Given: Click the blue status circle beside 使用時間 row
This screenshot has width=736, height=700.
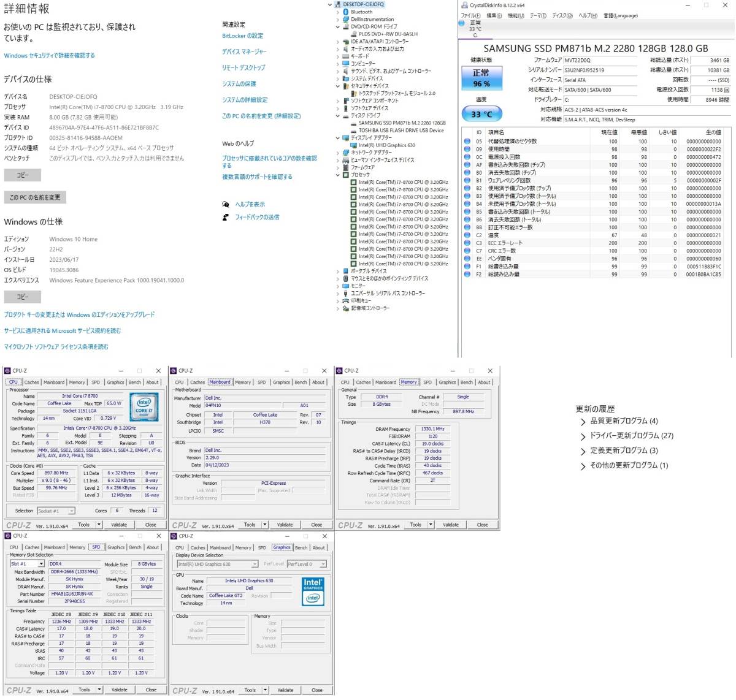Looking at the screenshot, I should click(467, 149).
